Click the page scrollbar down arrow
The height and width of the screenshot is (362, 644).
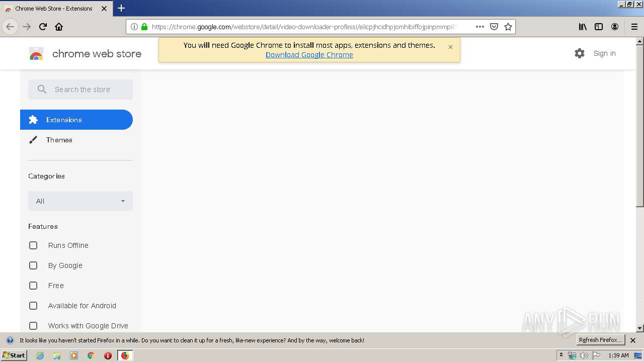640,328
